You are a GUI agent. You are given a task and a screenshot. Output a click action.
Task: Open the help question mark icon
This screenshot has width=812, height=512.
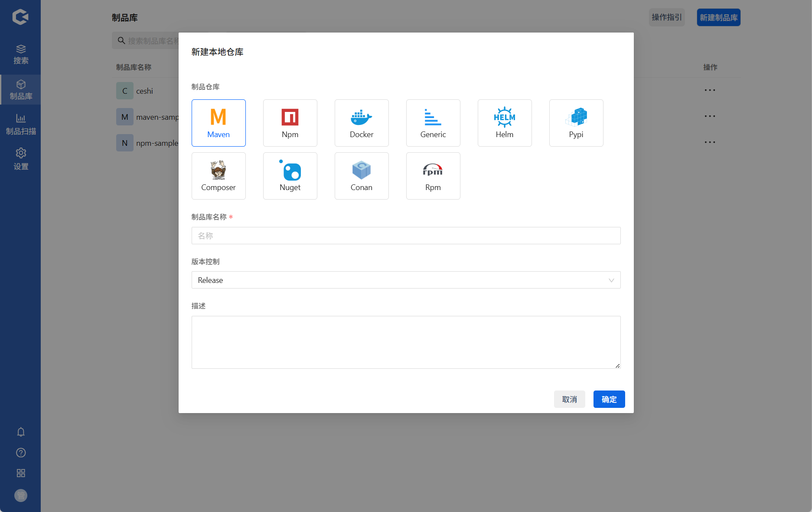(21, 453)
